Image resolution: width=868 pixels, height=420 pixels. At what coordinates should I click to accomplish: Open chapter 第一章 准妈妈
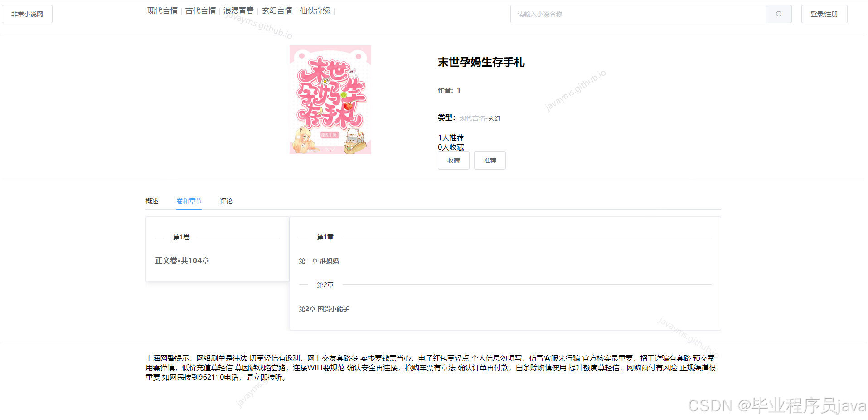click(319, 261)
